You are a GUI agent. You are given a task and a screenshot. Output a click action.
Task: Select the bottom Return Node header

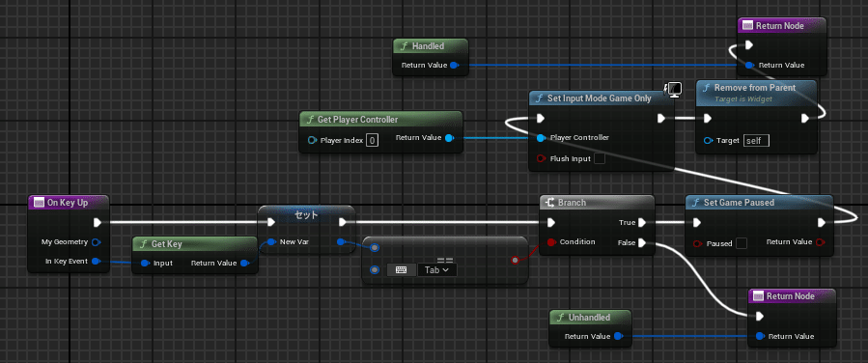point(791,296)
